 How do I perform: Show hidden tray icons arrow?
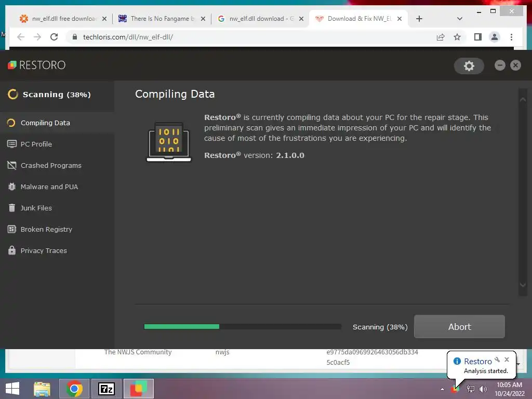[442, 389]
